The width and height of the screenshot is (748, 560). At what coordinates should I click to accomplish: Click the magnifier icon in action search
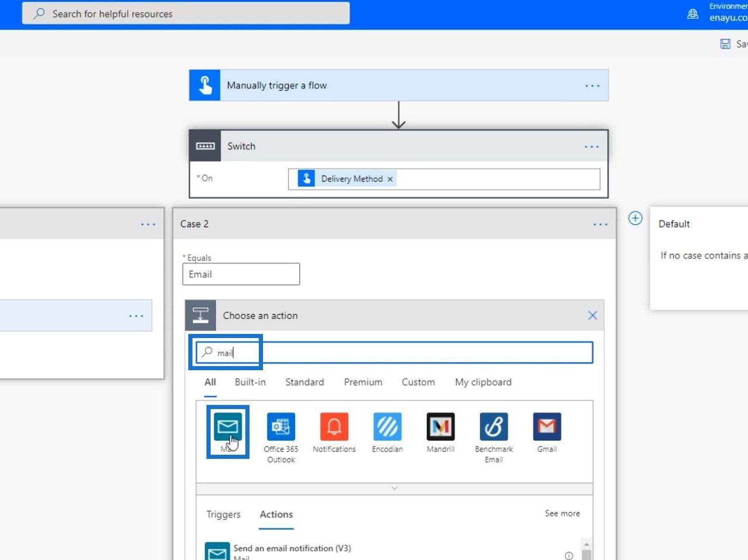[x=207, y=352]
